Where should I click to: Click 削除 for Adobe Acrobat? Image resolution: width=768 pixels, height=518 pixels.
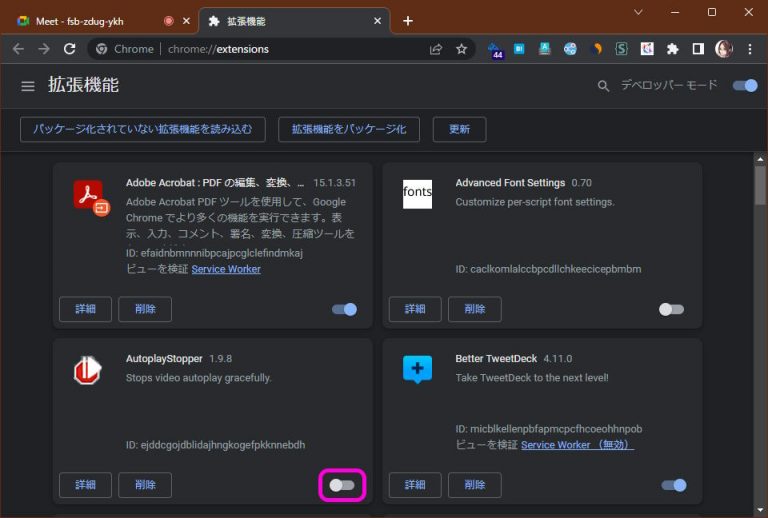145,309
